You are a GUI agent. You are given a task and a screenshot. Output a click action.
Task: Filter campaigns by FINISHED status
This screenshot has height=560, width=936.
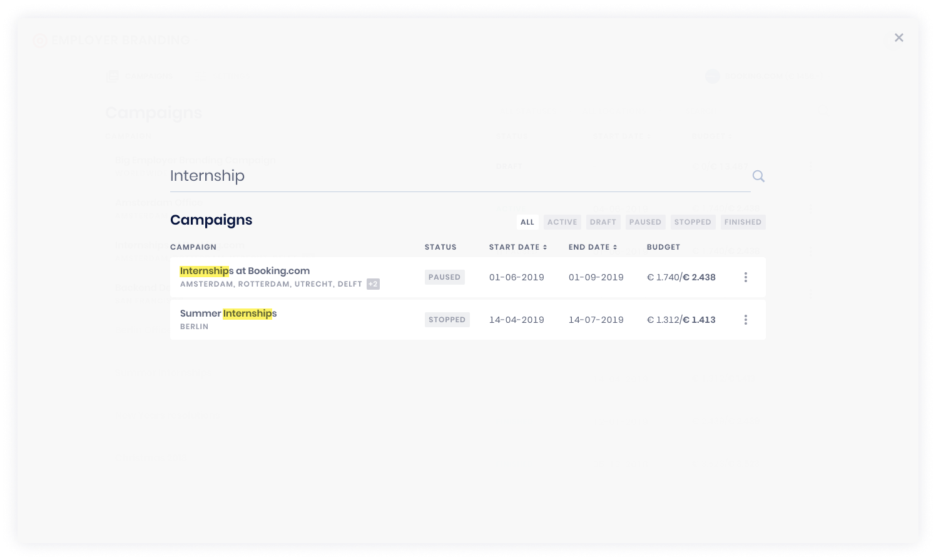(x=743, y=222)
